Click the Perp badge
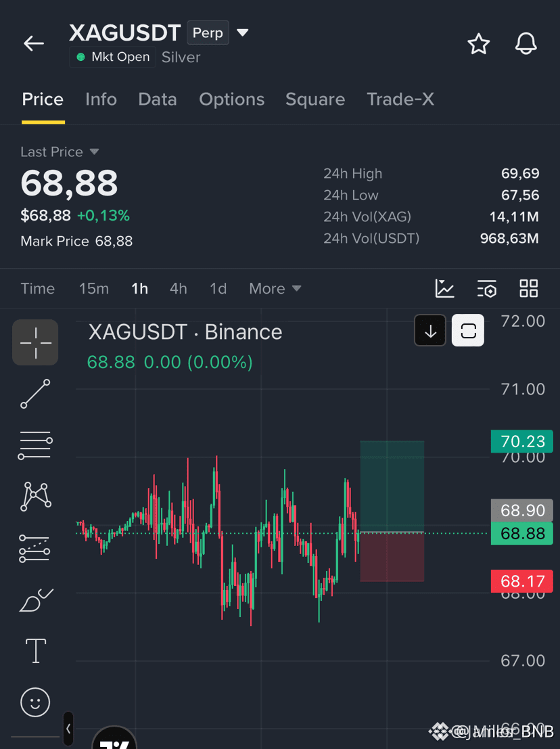This screenshot has width=560, height=749. 208,32
